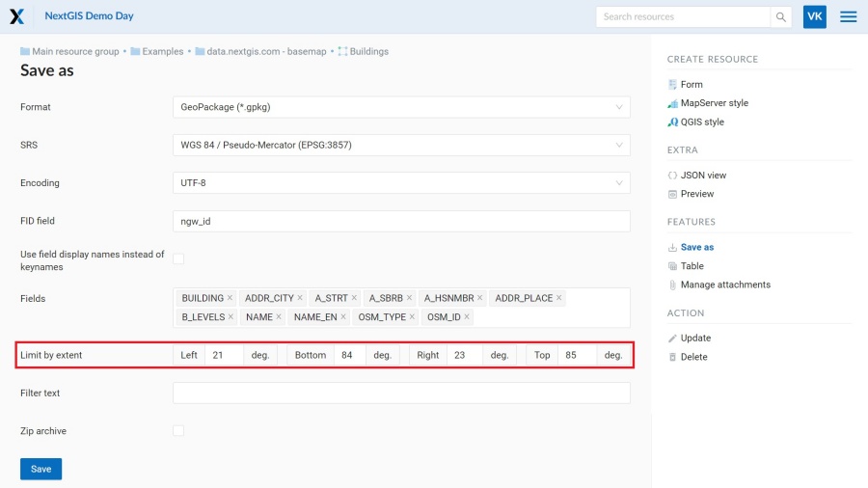
Task: Click the Form resource icon
Action: click(672, 84)
